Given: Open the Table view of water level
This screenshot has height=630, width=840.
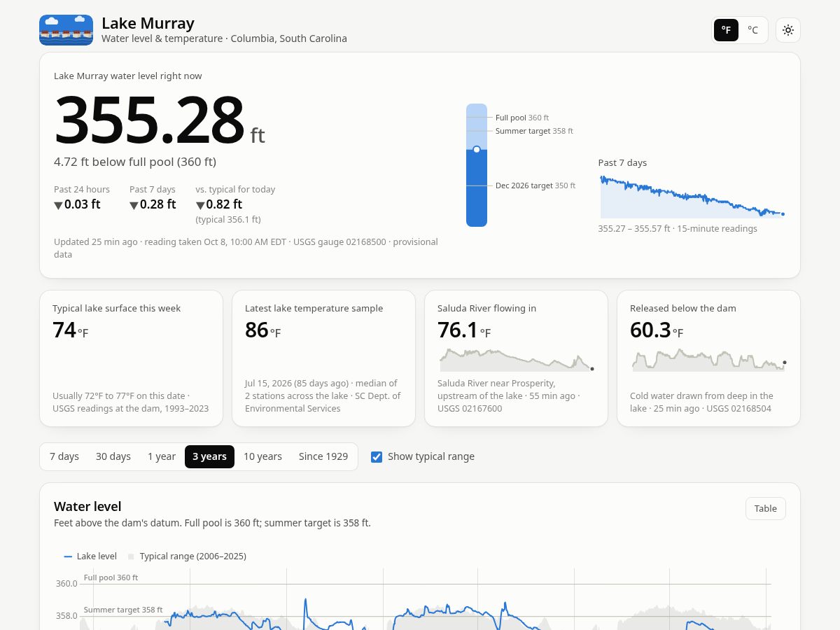Looking at the screenshot, I should (766, 508).
